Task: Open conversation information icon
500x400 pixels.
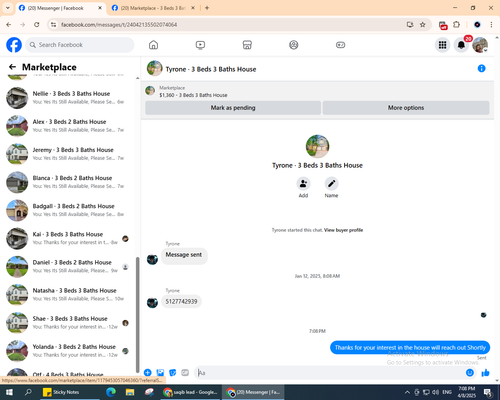Action: tap(481, 68)
